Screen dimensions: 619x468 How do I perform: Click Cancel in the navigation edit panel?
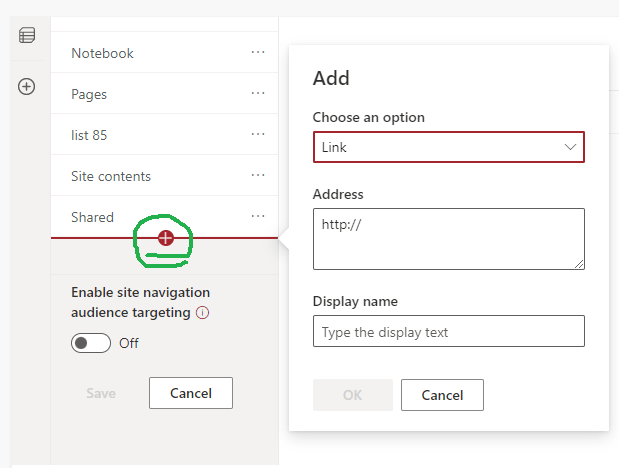[190, 393]
